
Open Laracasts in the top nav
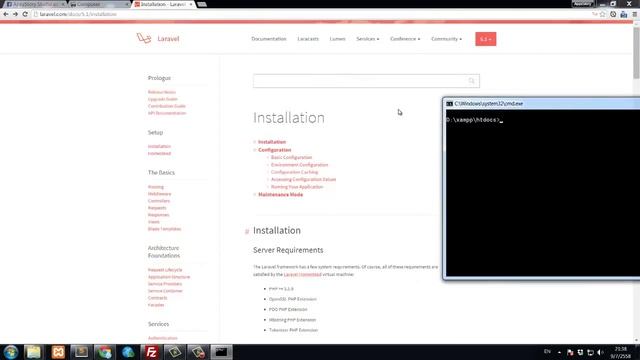coord(308,39)
